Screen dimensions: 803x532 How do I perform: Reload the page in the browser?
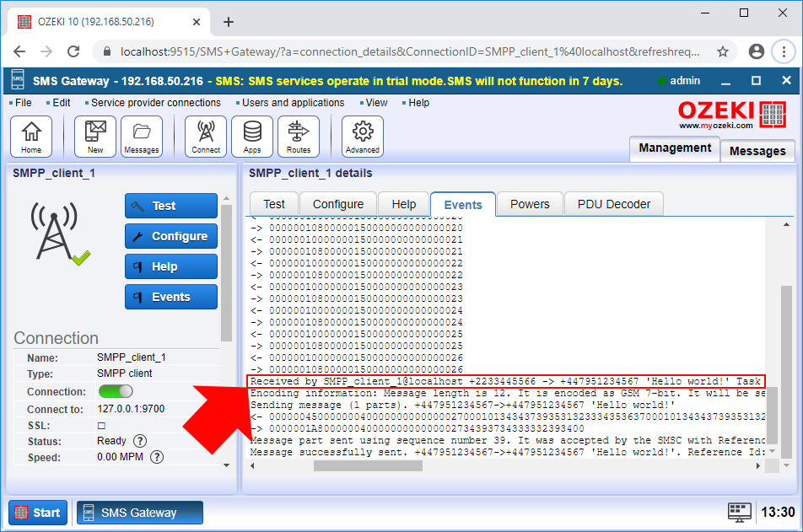73,51
